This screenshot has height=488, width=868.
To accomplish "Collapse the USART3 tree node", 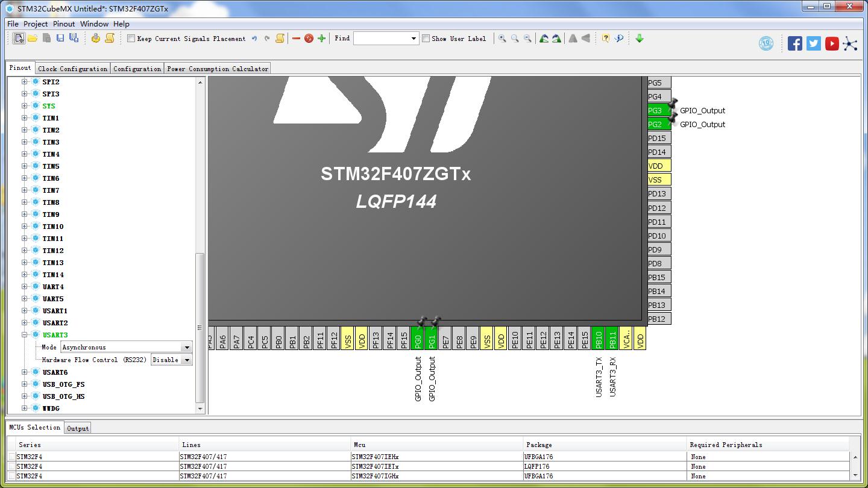I will pos(25,335).
